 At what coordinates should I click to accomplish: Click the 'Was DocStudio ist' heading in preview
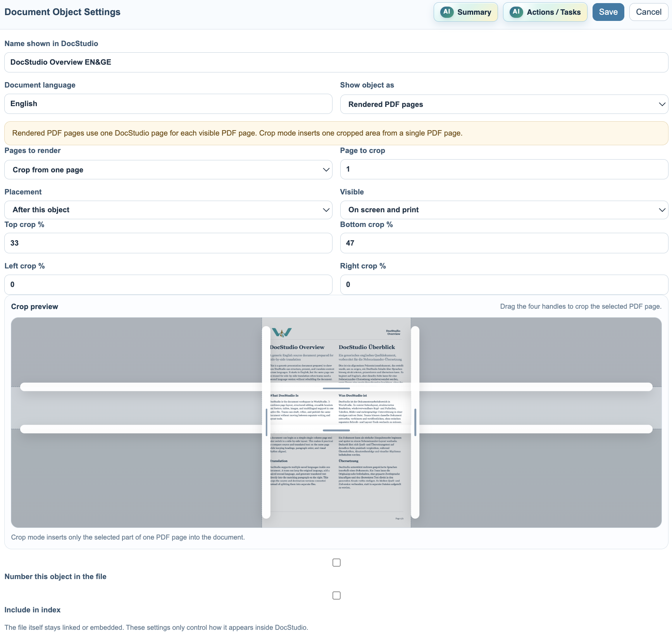pos(353,395)
